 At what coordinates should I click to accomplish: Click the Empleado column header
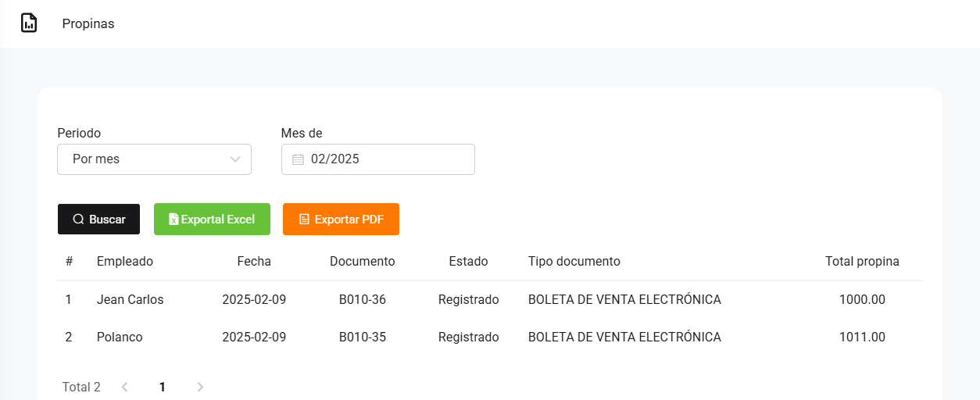125,262
